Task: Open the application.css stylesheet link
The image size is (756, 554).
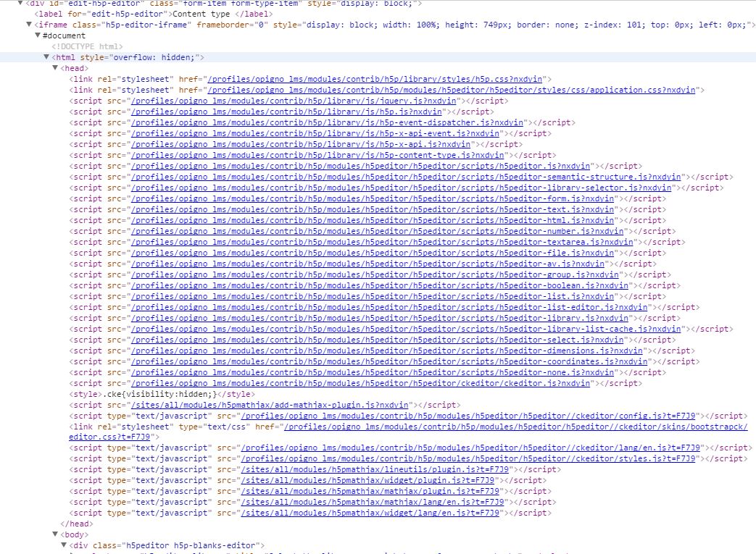Action: [452, 90]
